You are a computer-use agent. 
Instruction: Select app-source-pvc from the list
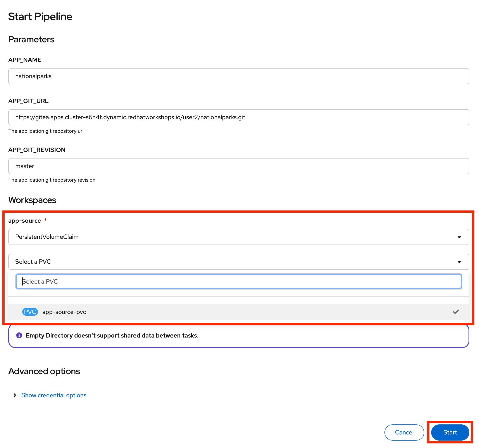pos(239,312)
